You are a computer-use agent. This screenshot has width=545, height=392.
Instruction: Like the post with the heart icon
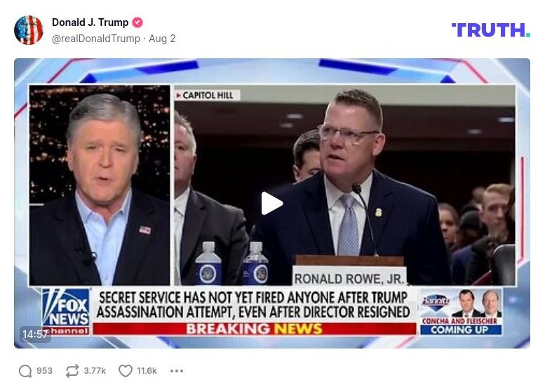126,371
